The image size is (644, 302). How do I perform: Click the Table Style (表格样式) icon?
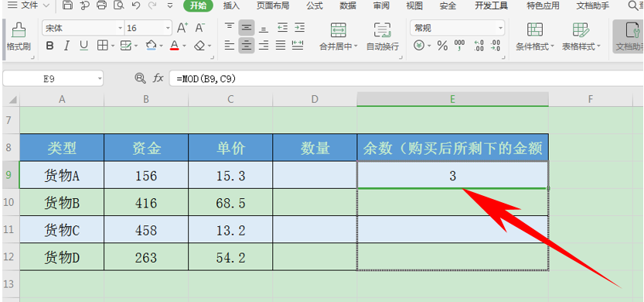pyautogui.click(x=581, y=29)
